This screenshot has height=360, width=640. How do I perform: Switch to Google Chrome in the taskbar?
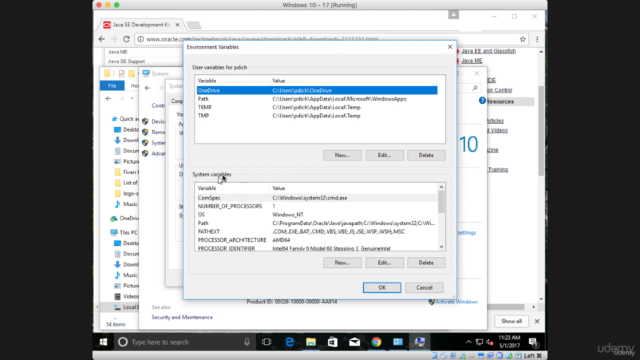click(376, 342)
